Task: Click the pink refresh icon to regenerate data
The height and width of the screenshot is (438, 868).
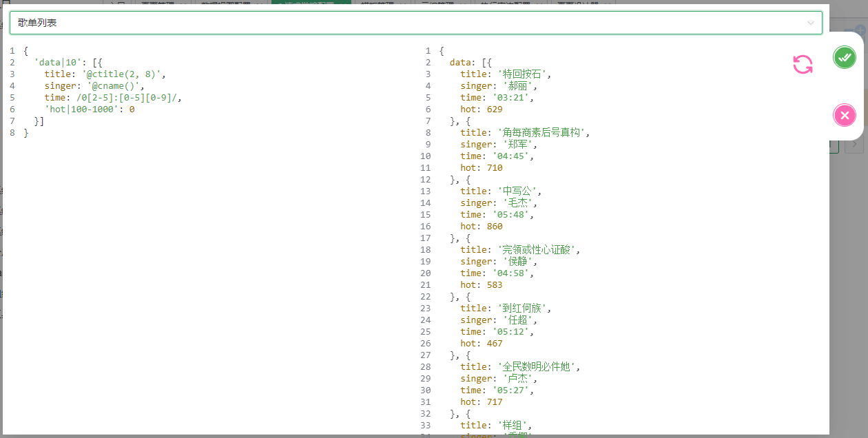Action: [x=802, y=63]
